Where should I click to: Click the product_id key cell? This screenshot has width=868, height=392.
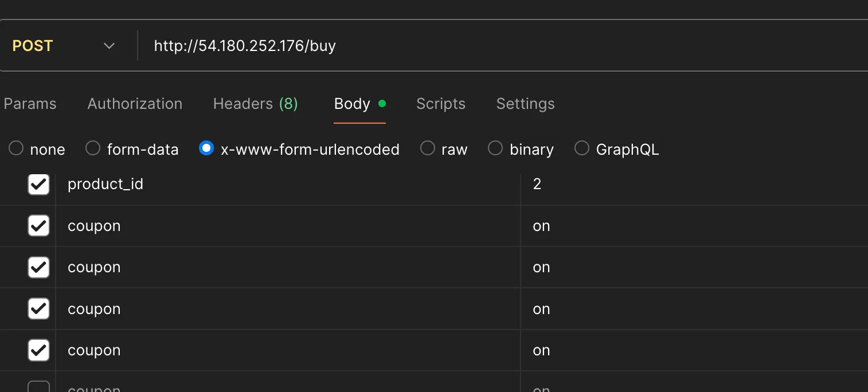287,185
